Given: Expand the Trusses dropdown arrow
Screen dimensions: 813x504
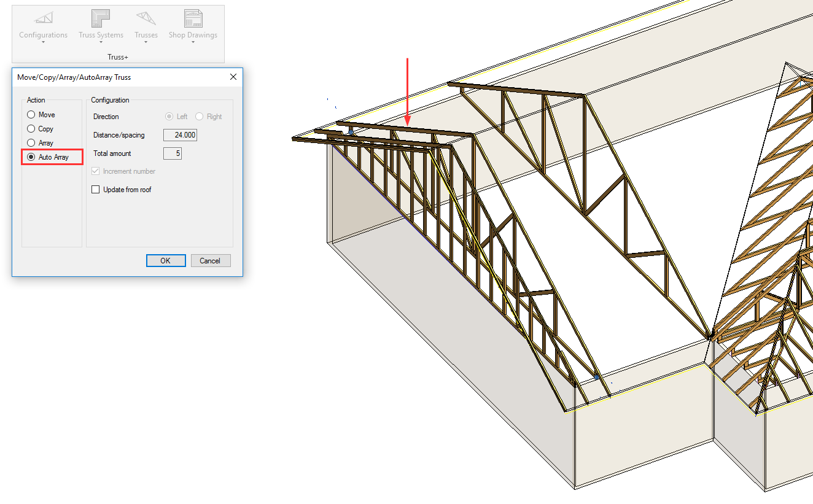Looking at the screenshot, I should coord(146,42).
